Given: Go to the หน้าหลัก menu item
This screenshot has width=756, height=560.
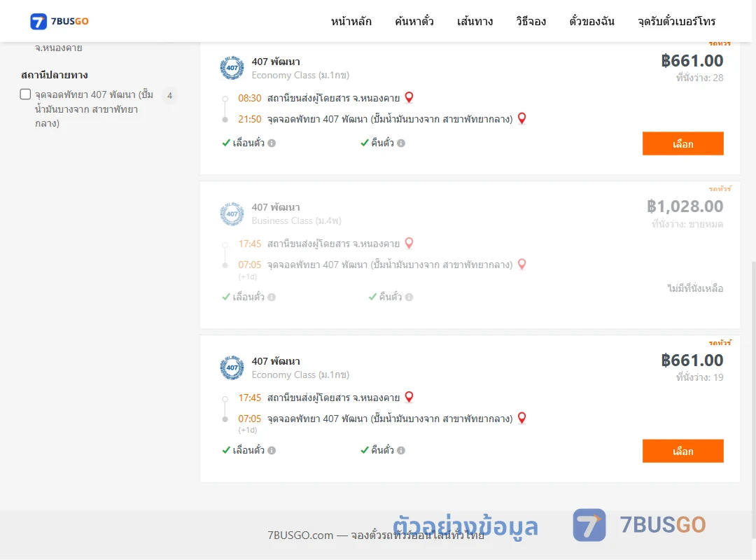Looking at the screenshot, I should [351, 21].
